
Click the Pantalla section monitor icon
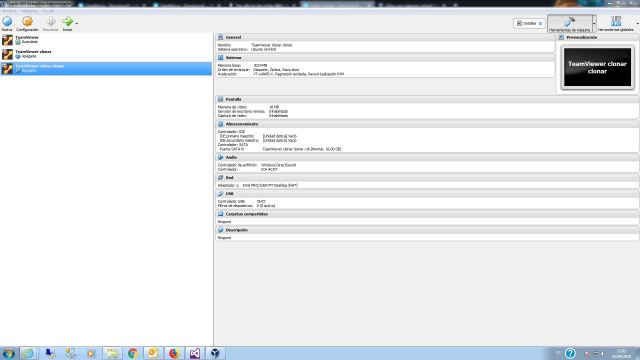220,99
